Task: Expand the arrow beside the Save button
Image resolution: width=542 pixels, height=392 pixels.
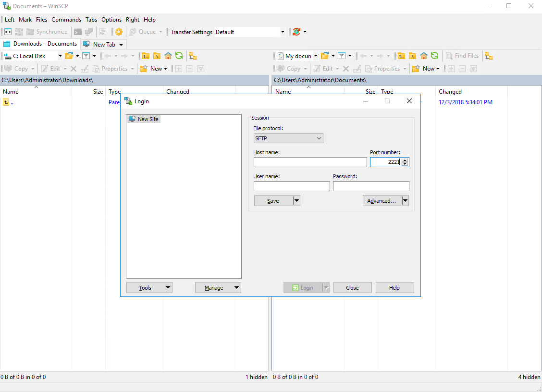Action: [296, 201]
